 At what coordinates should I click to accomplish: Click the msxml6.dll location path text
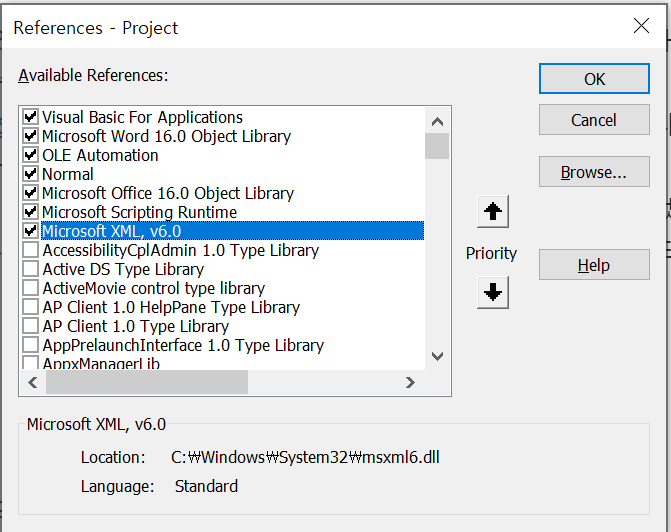[305, 458]
